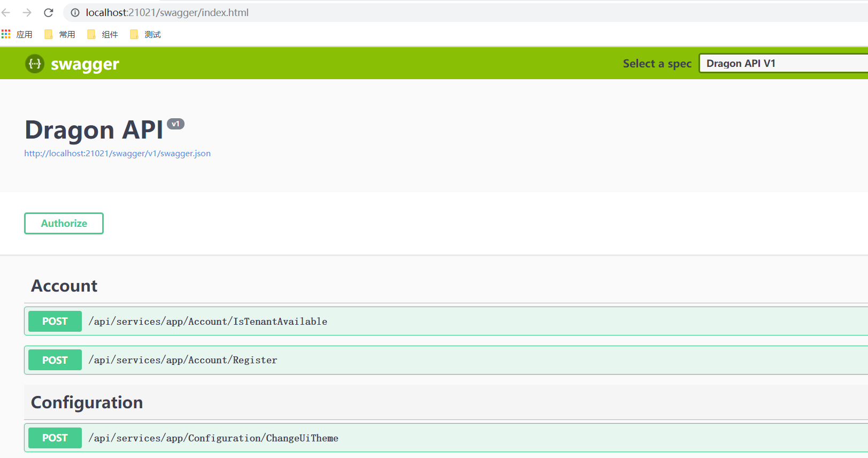
Task: Click the swagger wordmark text
Action: pos(85,64)
